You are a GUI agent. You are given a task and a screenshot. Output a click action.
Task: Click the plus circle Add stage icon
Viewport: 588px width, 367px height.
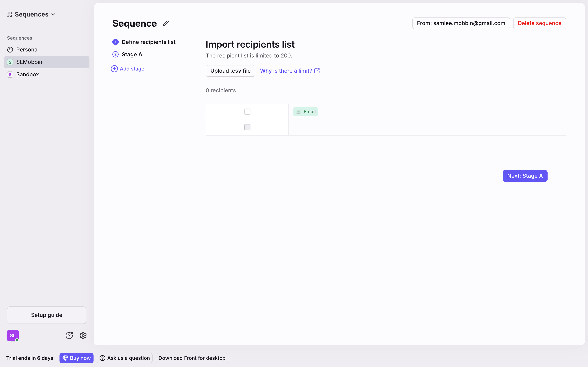tap(114, 69)
